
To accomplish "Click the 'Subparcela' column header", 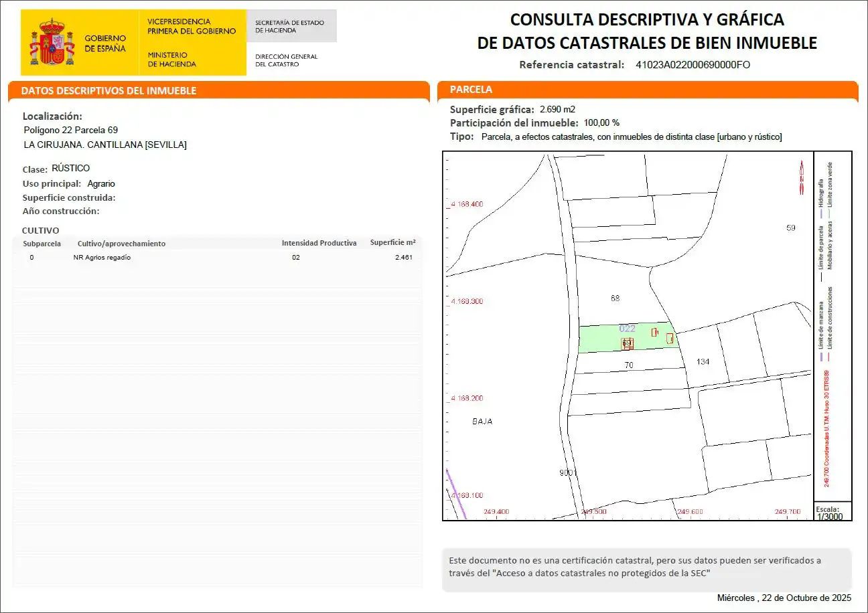I will 42,244.
